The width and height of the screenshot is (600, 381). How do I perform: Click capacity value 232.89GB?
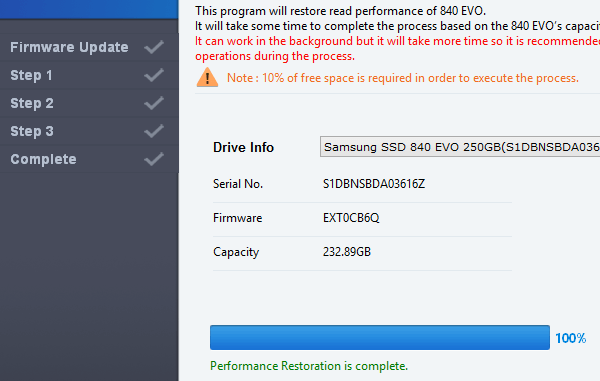coord(347,252)
